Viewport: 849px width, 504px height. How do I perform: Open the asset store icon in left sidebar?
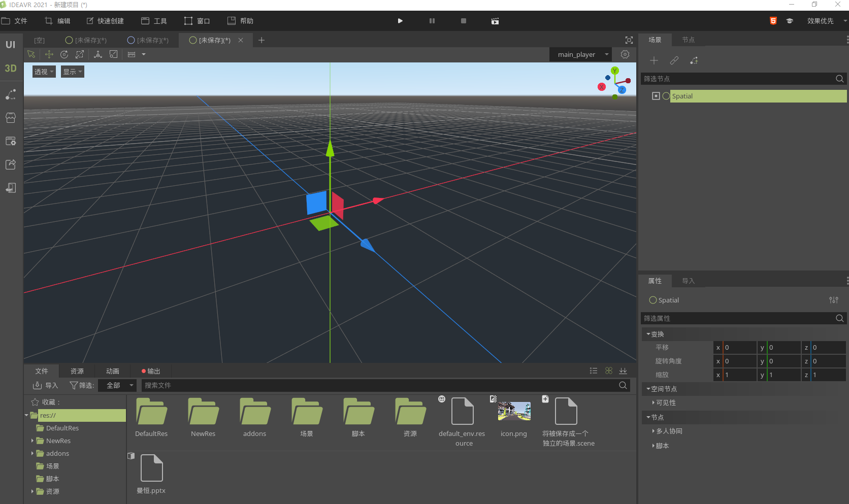click(x=11, y=118)
